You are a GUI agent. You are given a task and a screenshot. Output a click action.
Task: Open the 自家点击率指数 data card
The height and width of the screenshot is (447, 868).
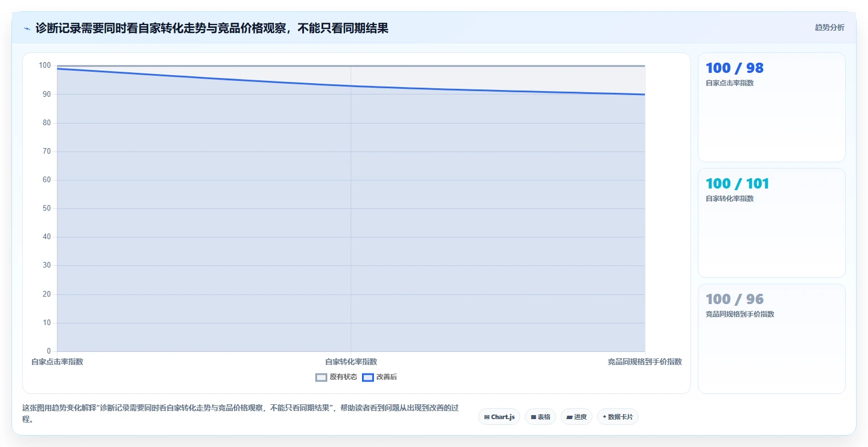[771, 108]
